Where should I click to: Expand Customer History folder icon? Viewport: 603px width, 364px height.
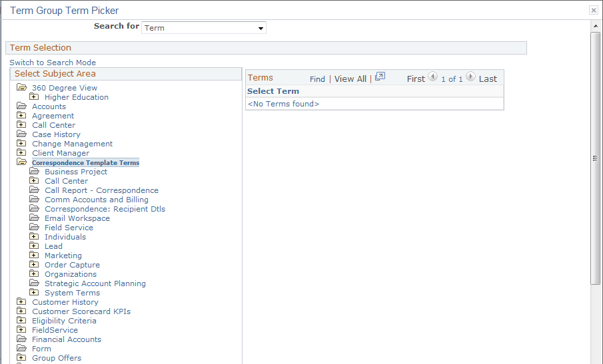[21, 301]
